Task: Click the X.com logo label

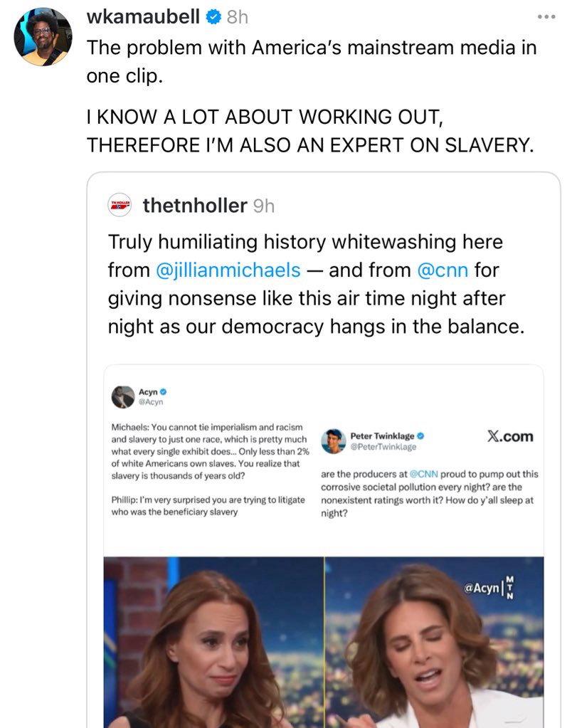Action: coord(509,436)
